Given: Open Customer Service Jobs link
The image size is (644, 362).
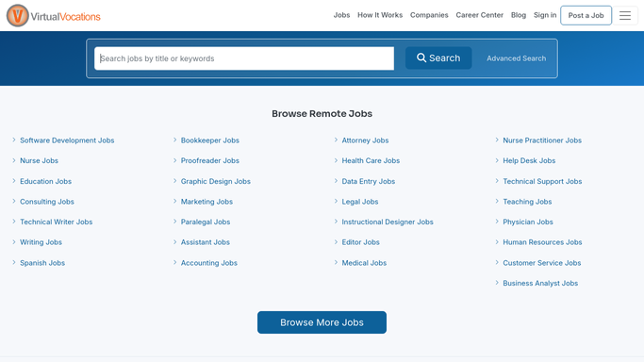Looking at the screenshot, I should pos(542,263).
